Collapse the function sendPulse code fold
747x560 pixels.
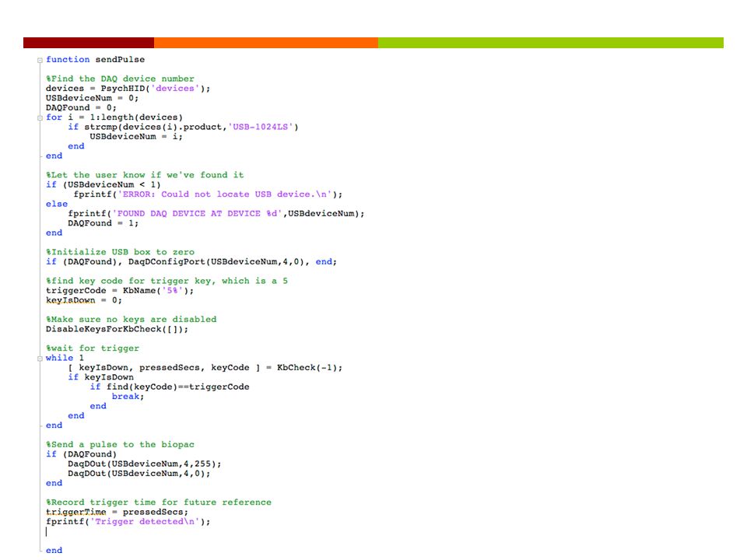coord(40,61)
